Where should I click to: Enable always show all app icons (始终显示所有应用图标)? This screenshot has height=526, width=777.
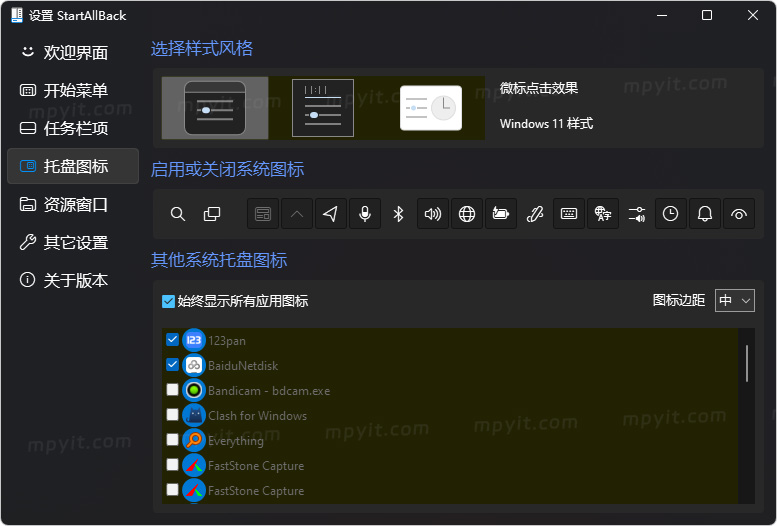168,301
